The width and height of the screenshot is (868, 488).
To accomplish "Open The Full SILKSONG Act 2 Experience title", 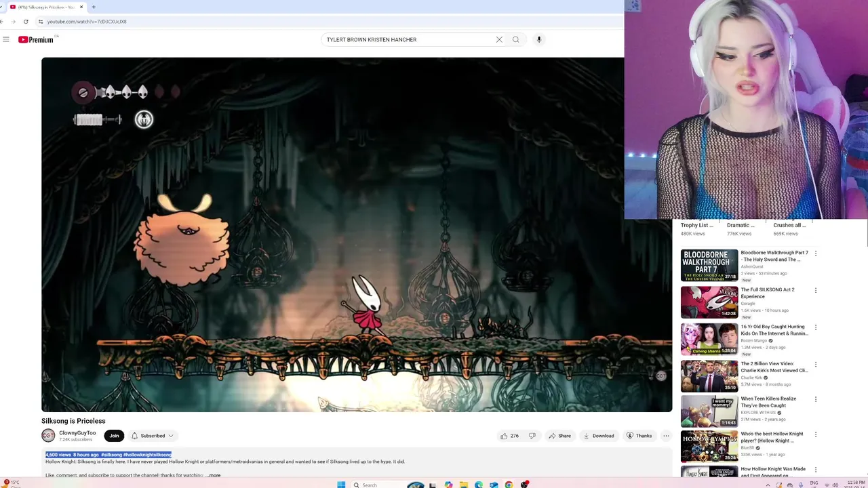I will pos(768,293).
